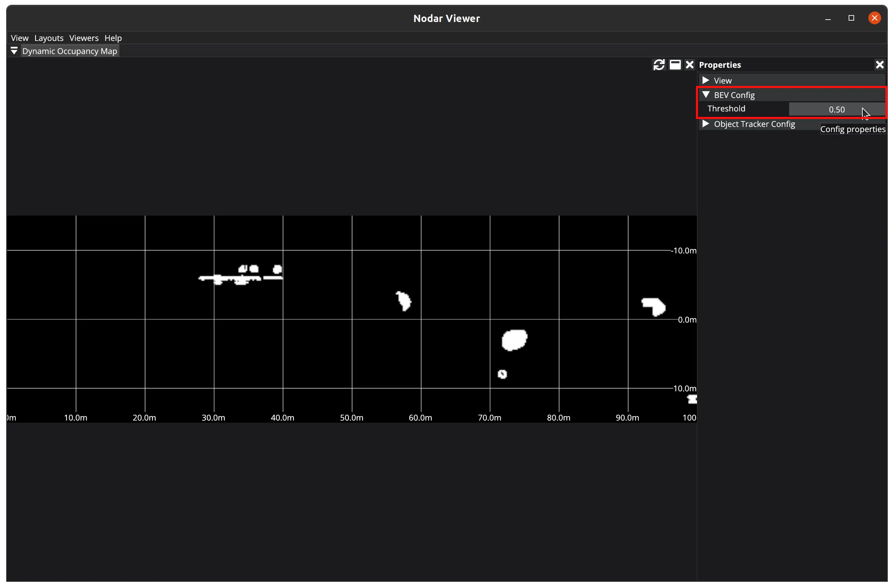Open the Layouts menu
Image resolution: width=894 pixels, height=588 pixels.
tap(49, 38)
